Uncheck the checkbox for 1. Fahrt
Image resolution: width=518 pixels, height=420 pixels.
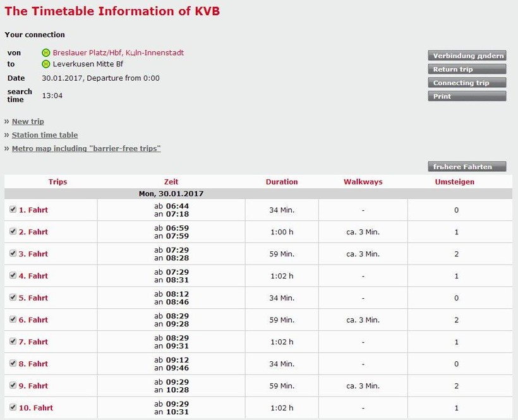coord(13,209)
